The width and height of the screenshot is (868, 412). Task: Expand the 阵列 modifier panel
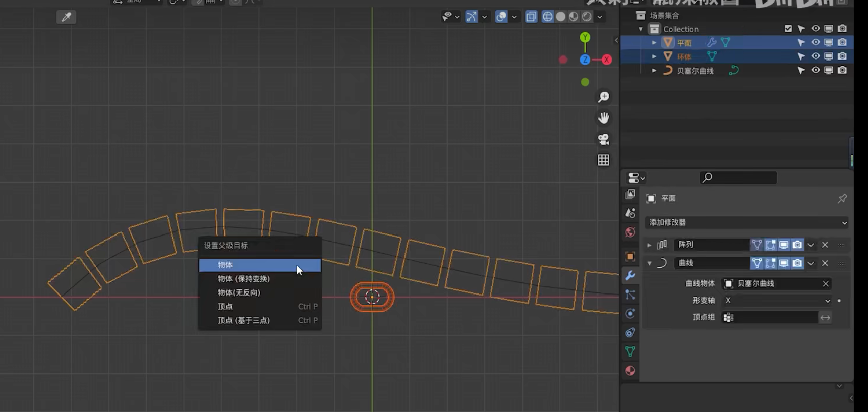point(649,245)
